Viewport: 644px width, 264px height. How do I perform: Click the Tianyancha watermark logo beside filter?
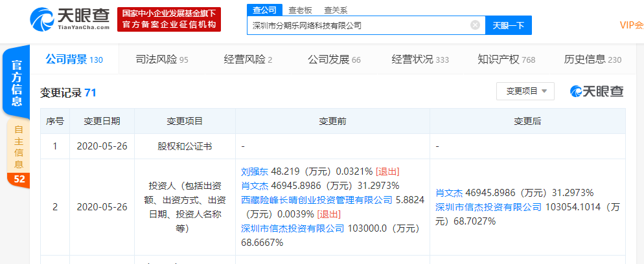pyautogui.click(x=597, y=91)
